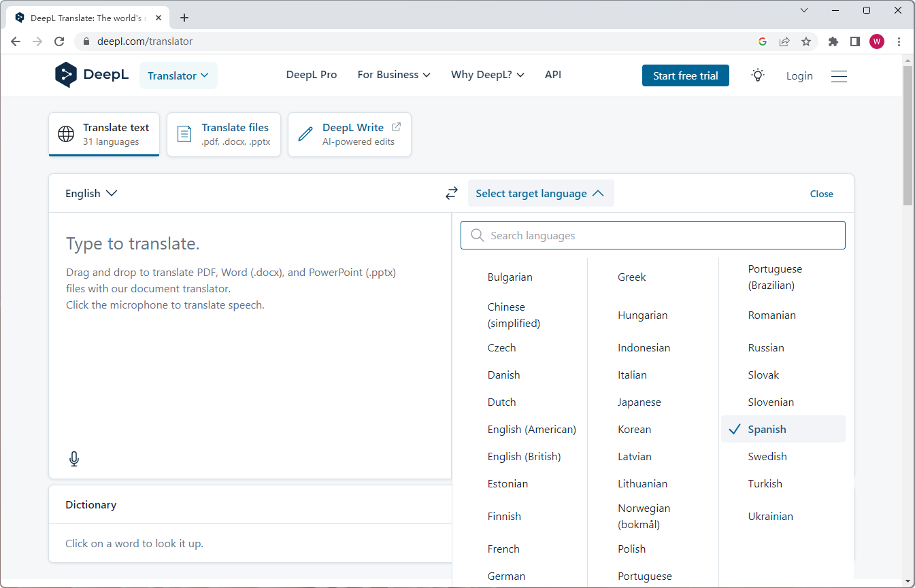Select Norwegian (bokmål) as target language

click(644, 517)
